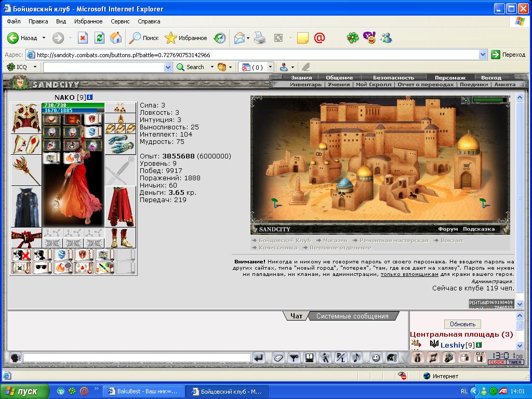Image resolution: width=532 pixels, height=399 pixels.
Task: Click the smiley emoticon icon in the chat bar
Action: click(x=376, y=358)
